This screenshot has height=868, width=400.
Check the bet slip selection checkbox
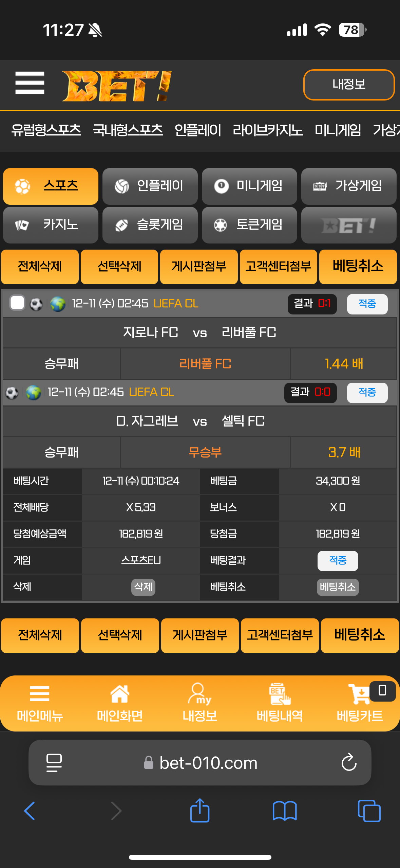click(17, 303)
